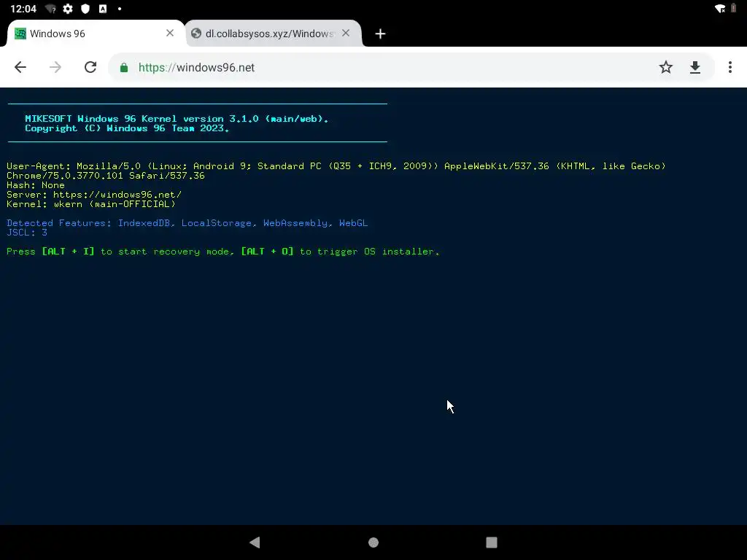Tap the Android back navigation button

point(255,542)
